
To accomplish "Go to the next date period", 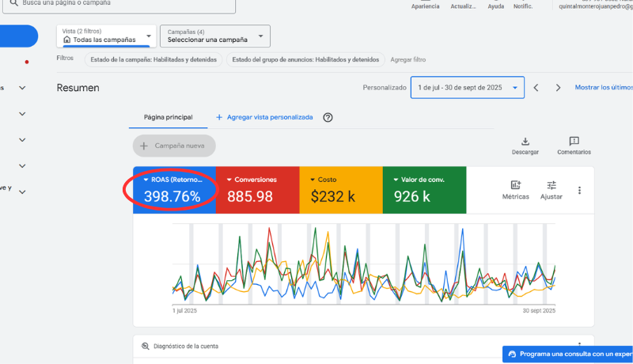I will pyautogui.click(x=558, y=88).
